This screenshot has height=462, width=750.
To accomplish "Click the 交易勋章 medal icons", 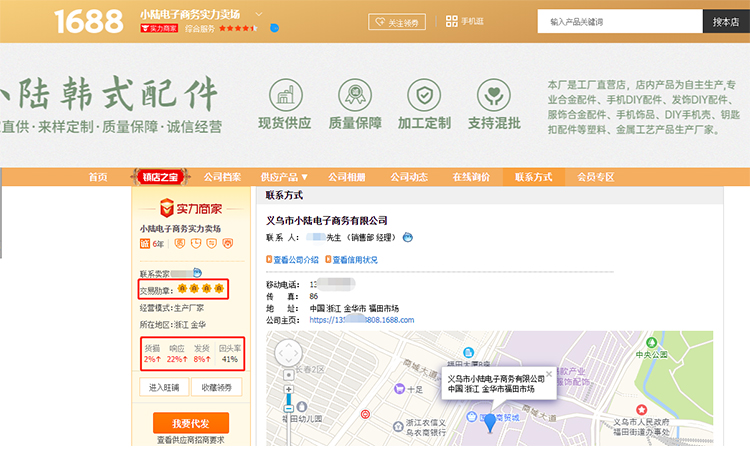I will [200, 288].
